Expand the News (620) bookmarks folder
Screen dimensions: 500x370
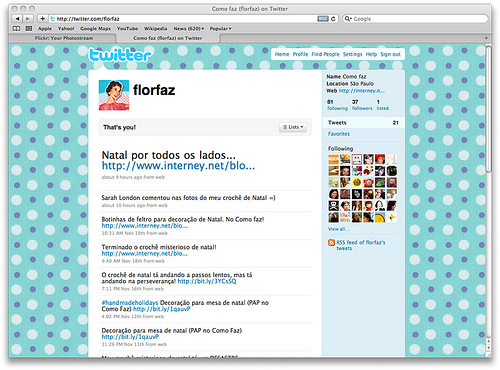(x=189, y=29)
